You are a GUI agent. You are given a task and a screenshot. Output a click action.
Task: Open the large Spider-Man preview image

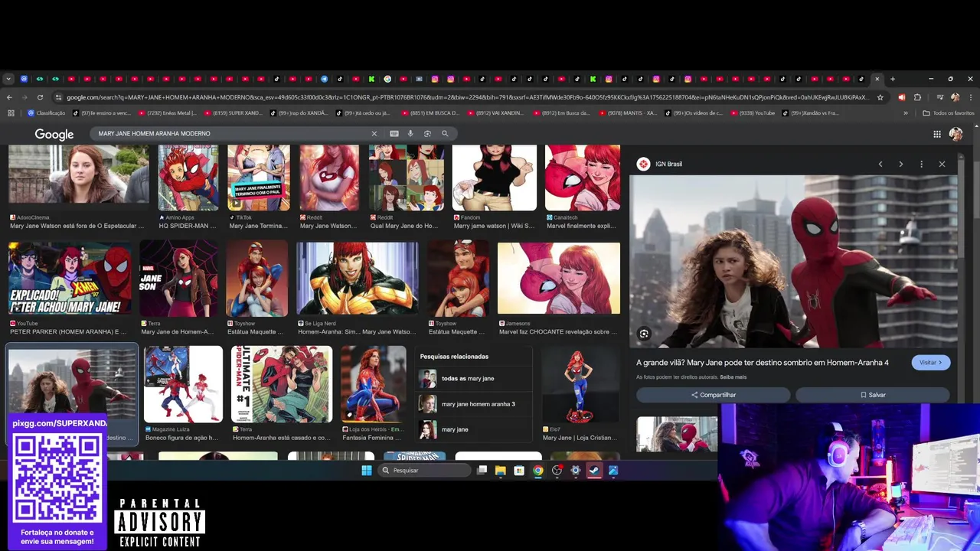tap(793, 262)
